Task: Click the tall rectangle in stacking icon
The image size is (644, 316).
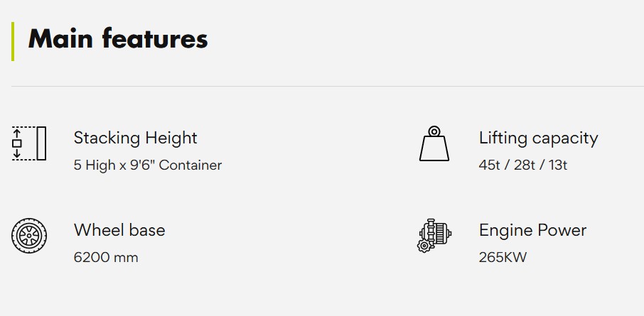Action: coord(41,143)
